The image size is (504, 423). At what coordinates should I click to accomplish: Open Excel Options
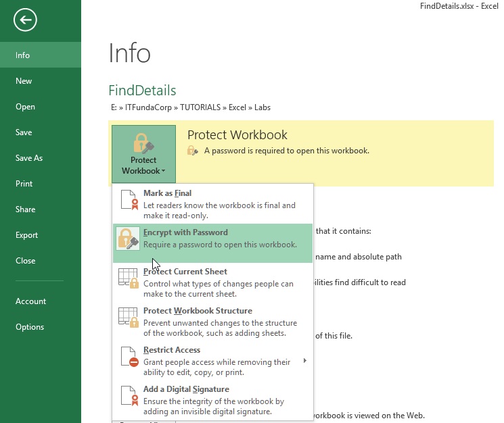point(41,327)
